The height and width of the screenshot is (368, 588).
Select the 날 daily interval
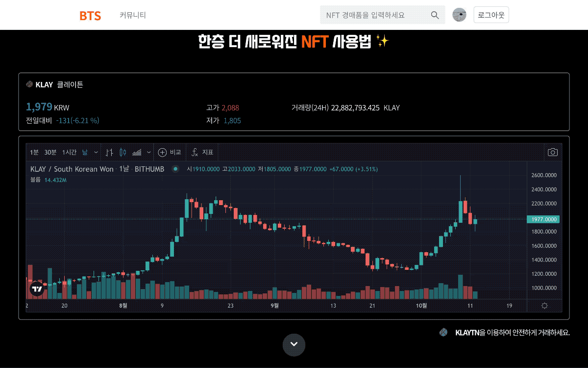(85, 152)
